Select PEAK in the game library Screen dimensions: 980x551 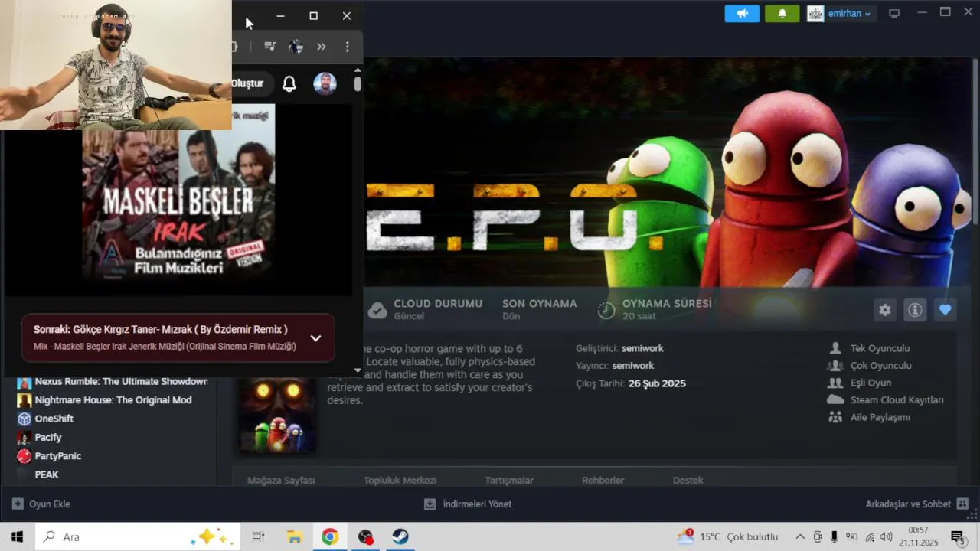click(x=46, y=474)
